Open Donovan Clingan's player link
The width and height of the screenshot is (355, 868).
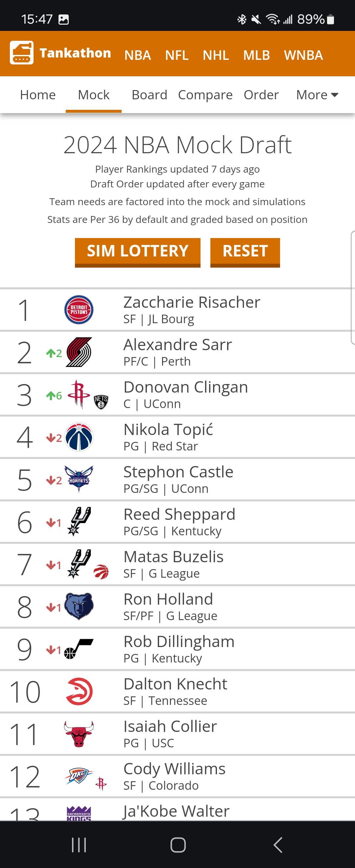pos(186,387)
